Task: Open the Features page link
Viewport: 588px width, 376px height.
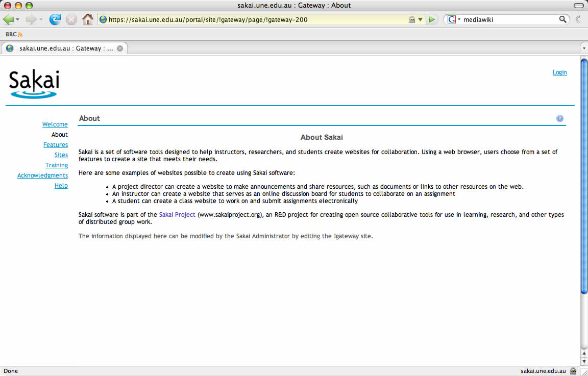Action: click(x=56, y=145)
